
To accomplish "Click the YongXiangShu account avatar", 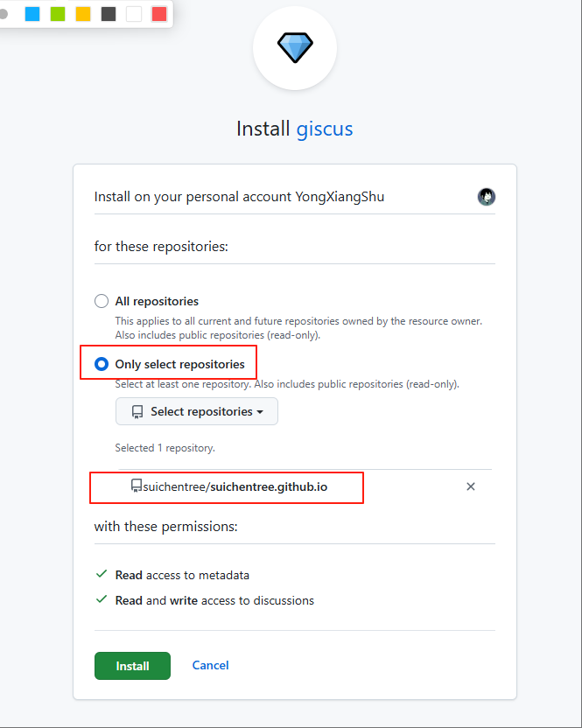I will (x=487, y=197).
